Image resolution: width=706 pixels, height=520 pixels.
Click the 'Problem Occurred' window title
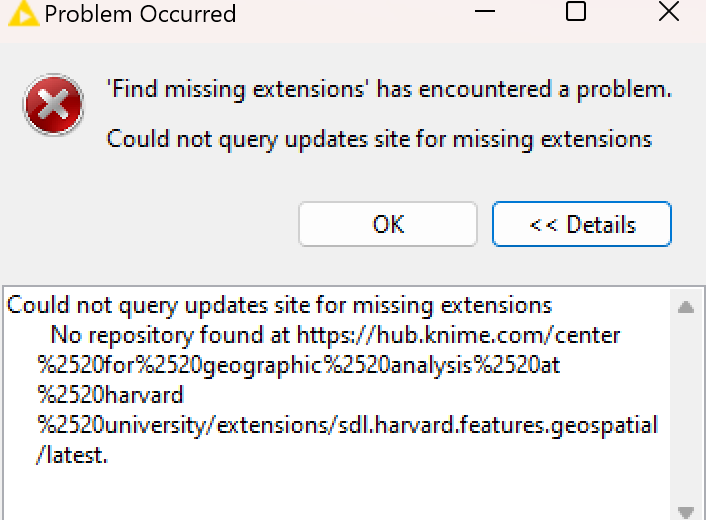(x=140, y=14)
